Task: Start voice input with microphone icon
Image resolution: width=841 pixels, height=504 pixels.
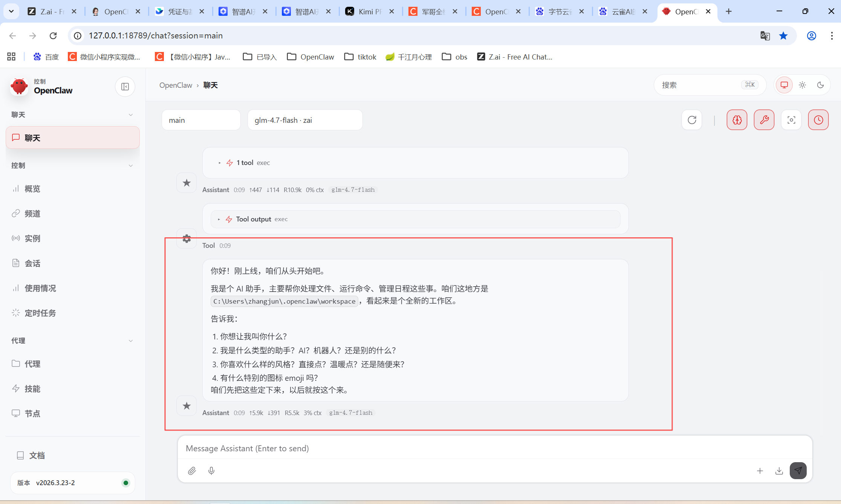Action: coord(211,470)
